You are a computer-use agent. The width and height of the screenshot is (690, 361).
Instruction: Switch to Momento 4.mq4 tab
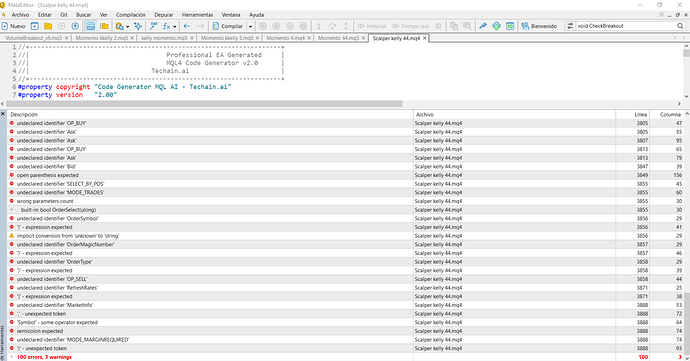coord(285,38)
